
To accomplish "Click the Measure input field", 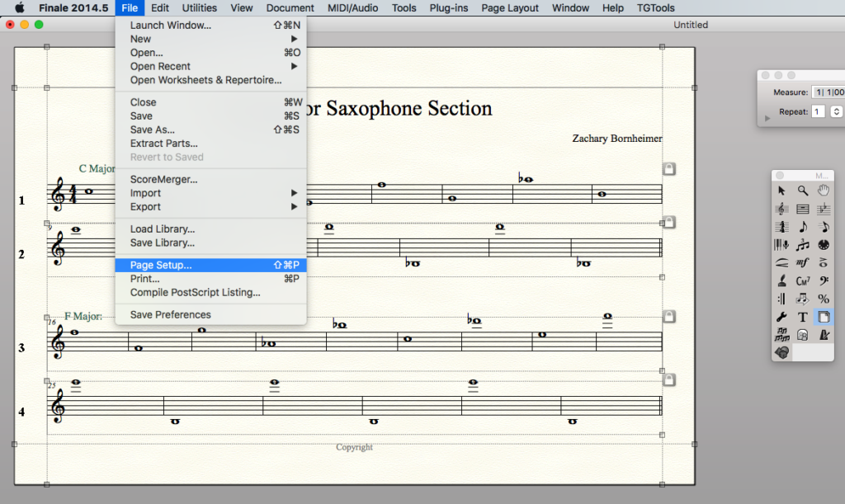I will pyautogui.click(x=828, y=92).
